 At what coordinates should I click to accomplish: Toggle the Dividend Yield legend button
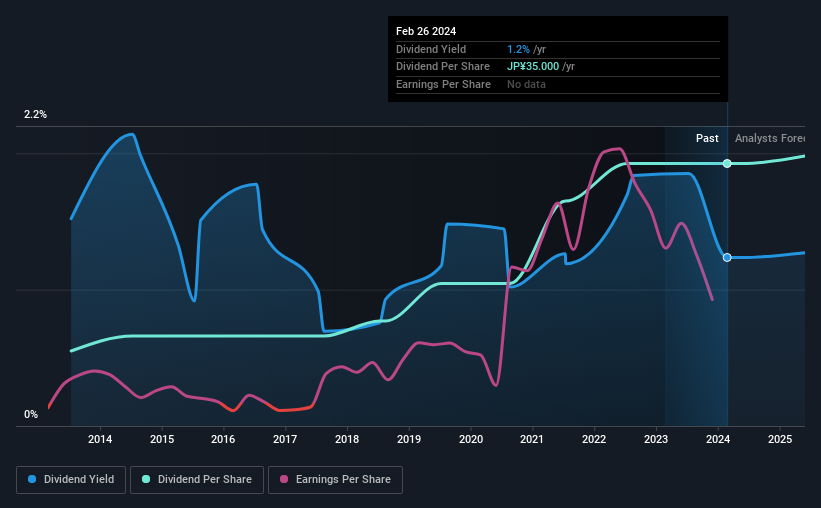[x=71, y=480]
